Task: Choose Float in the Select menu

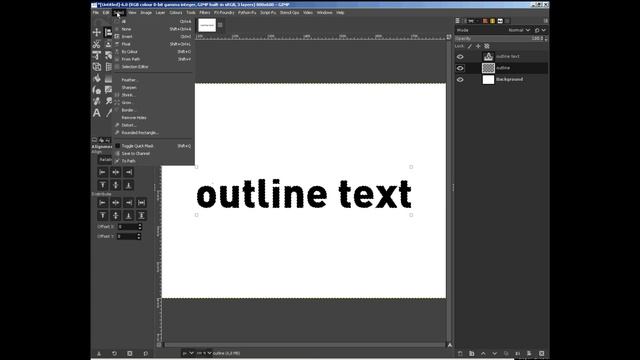Action: (x=153, y=44)
